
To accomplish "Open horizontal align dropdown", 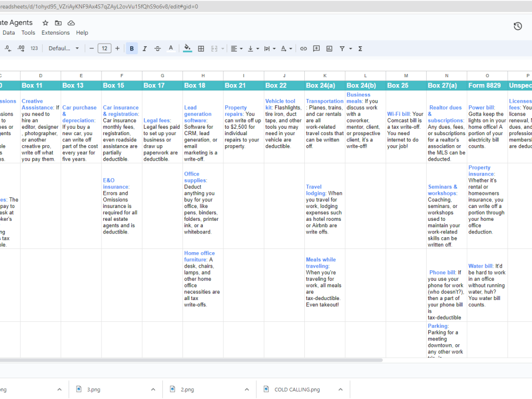I will 237,48.
